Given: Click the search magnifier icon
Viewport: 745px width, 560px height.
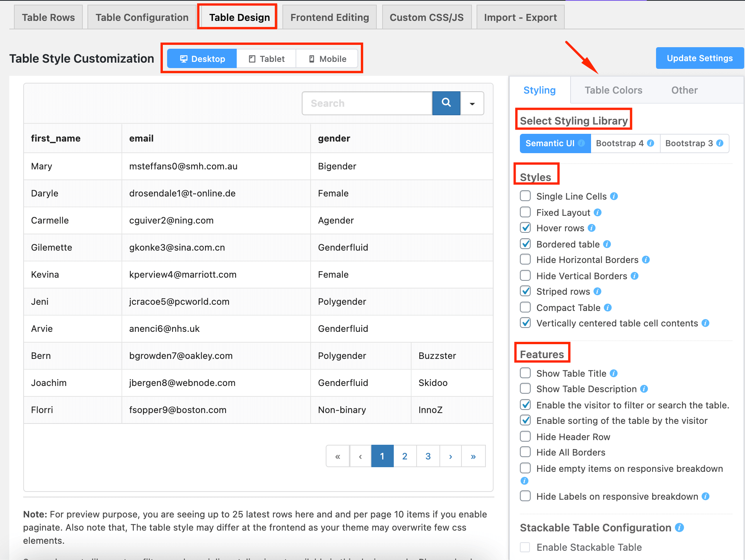Looking at the screenshot, I should pos(446,103).
